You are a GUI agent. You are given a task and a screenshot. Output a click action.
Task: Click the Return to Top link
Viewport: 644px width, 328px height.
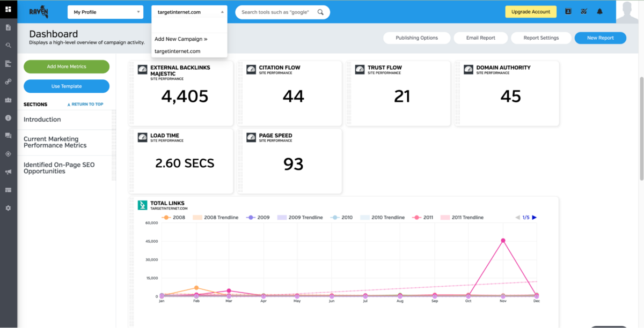click(x=85, y=105)
